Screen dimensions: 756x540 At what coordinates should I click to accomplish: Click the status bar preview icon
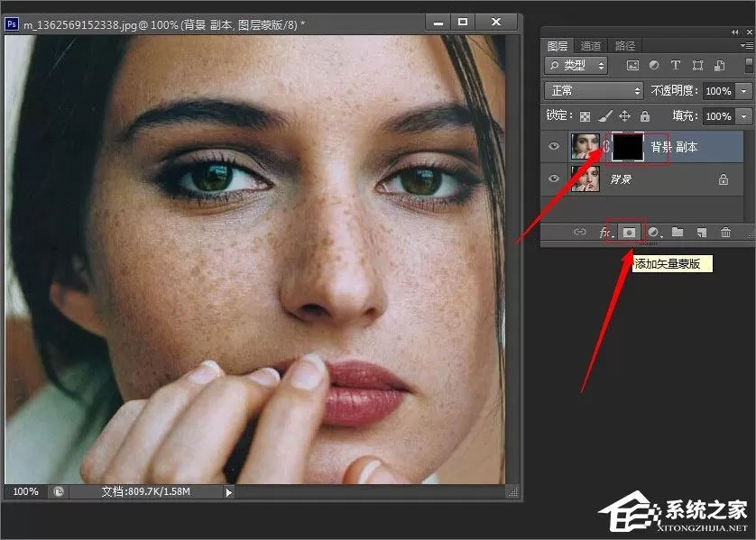click(59, 491)
